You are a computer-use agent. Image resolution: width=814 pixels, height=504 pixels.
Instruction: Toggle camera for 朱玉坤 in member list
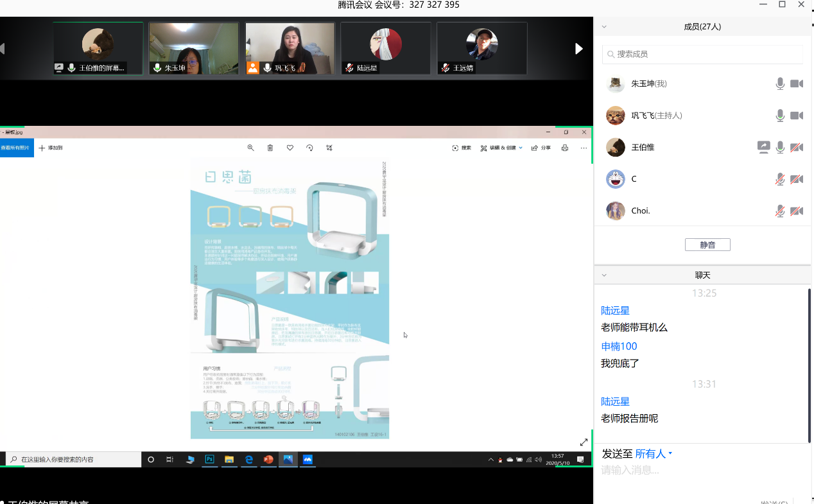(x=797, y=83)
